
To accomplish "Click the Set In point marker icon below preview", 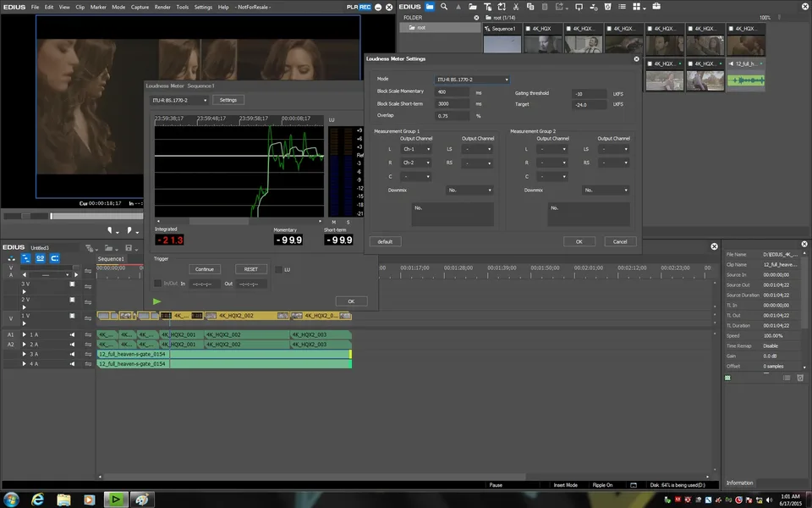I will click(x=110, y=230).
